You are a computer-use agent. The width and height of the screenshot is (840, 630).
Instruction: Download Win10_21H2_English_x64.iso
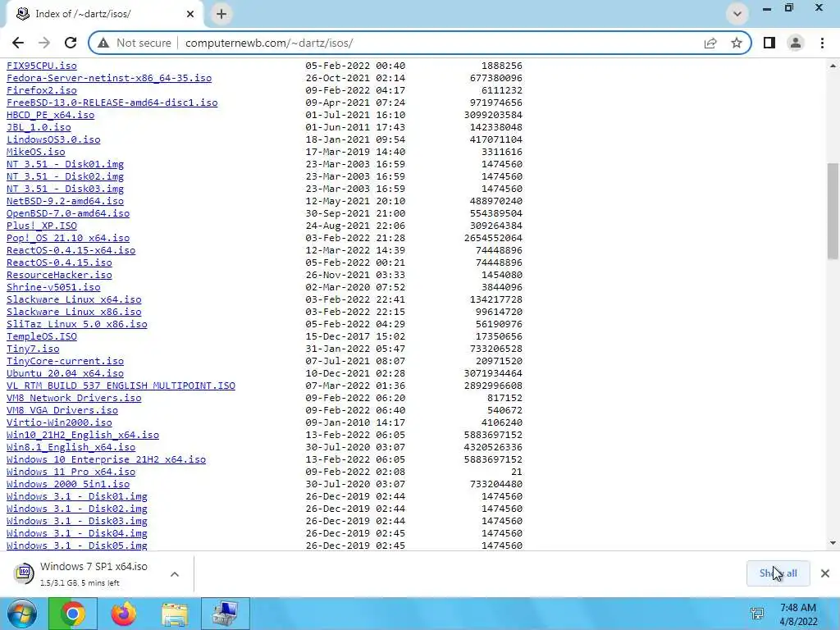click(x=83, y=436)
